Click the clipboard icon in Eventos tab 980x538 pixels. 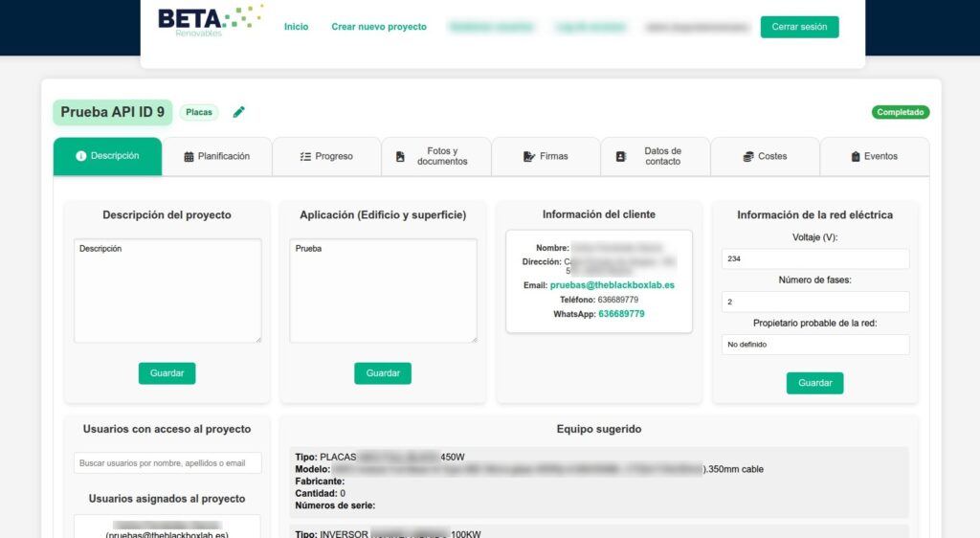pos(855,156)
